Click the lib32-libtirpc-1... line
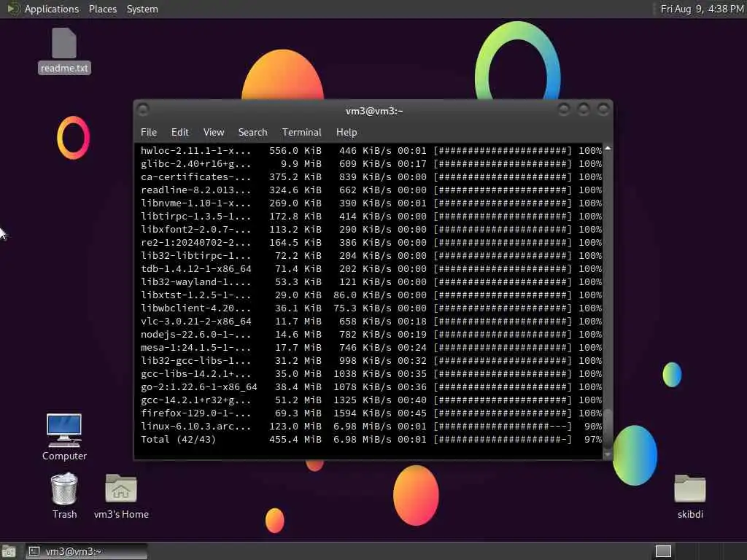The width and height of the screenshot is (747, 560). pyautogui.click(x=371, y=256)
